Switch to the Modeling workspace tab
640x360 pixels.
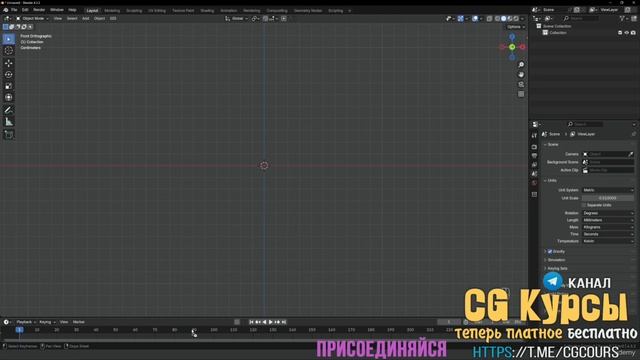112,11
